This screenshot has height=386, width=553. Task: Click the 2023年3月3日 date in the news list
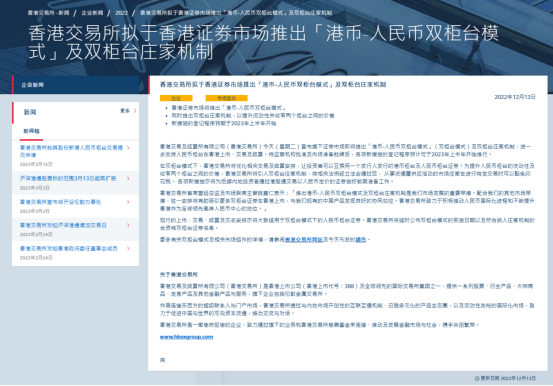coord(35,188)
